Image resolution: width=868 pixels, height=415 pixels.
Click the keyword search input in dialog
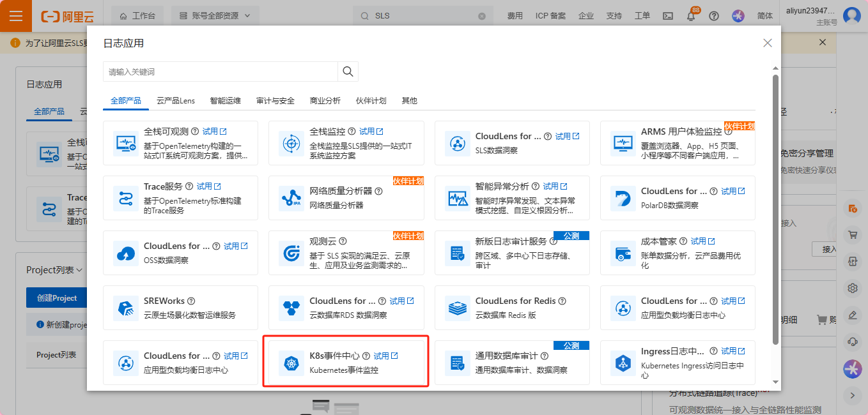click(x=221, y=72)
